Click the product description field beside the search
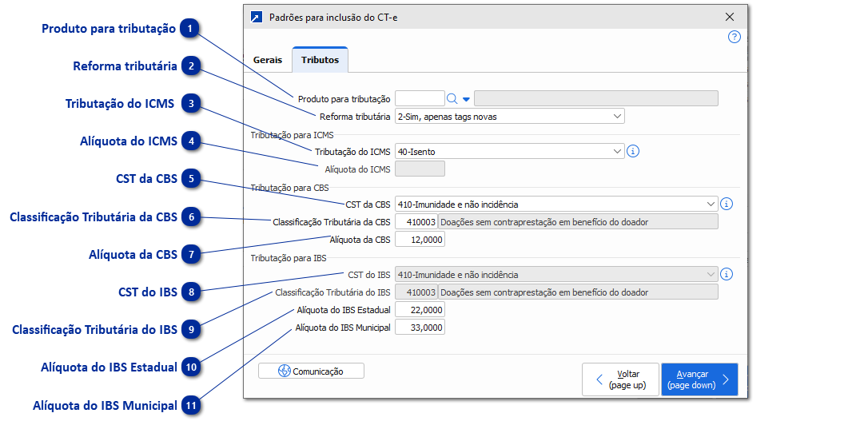Image resolution: width=868 pixels, height=429 pixels. (596, 98)
